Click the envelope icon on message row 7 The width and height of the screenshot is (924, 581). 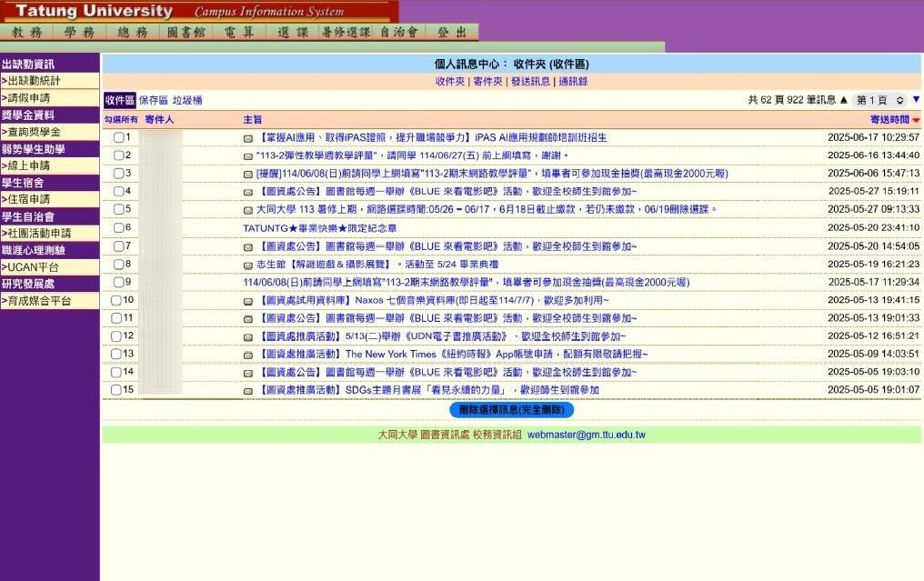click(248, 247)
